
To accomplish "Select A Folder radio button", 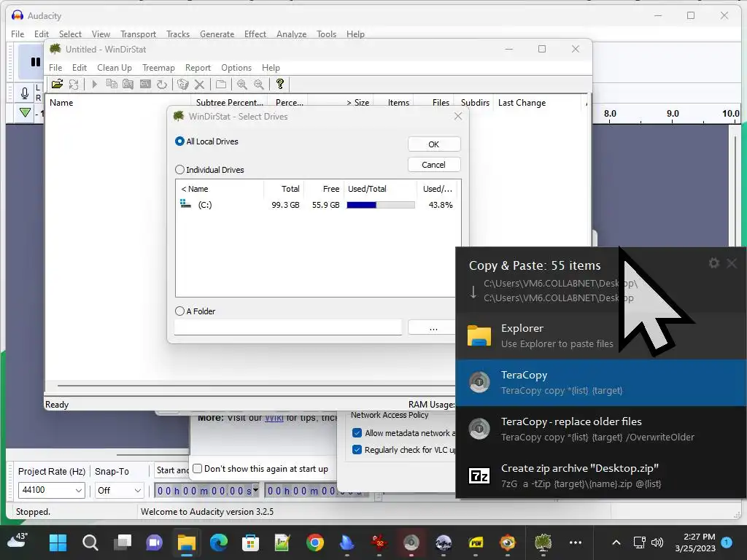I will click(x=179, y=311).
